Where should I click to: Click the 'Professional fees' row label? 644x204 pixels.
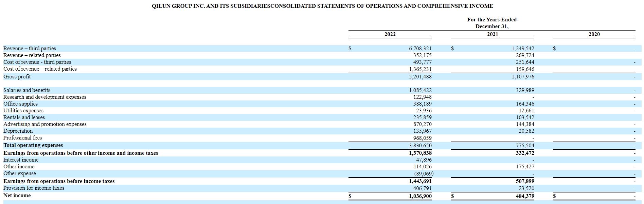pos(23,138)
